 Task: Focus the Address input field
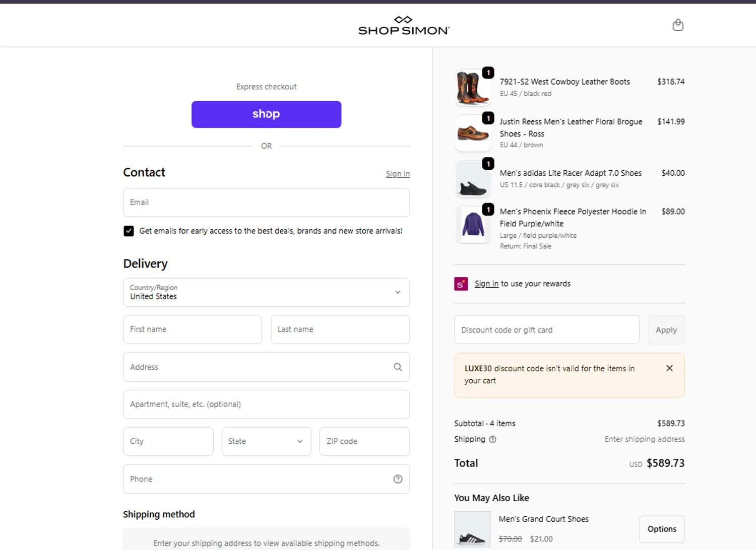pos(266,367)
